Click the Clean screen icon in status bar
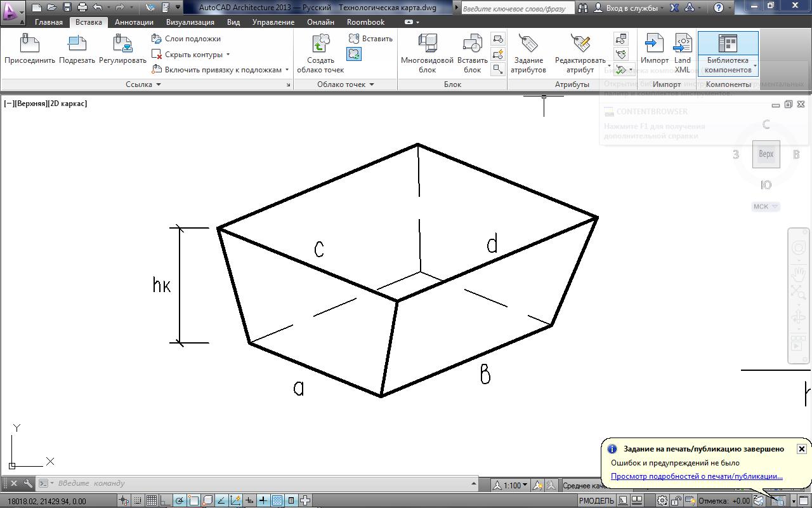The image size is (812, 508). pyautogui.click(x=803, y=501)
